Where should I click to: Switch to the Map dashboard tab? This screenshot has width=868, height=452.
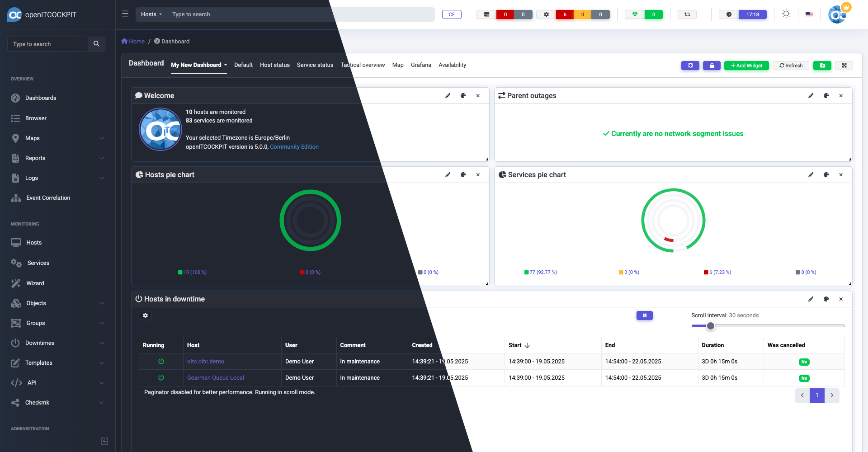pyautogui.click(x=398, y=65)
